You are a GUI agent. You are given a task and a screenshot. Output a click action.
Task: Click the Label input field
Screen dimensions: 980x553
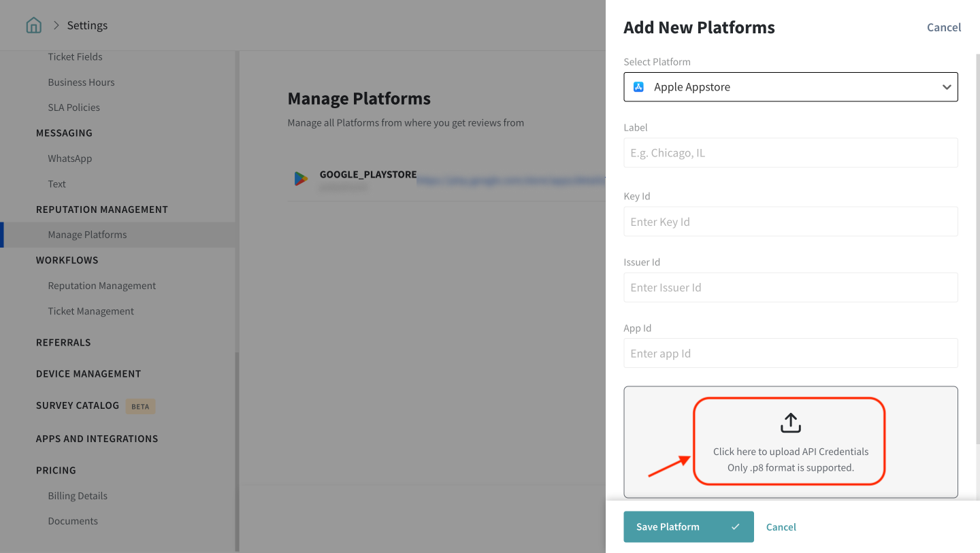[x=790, y=153]
